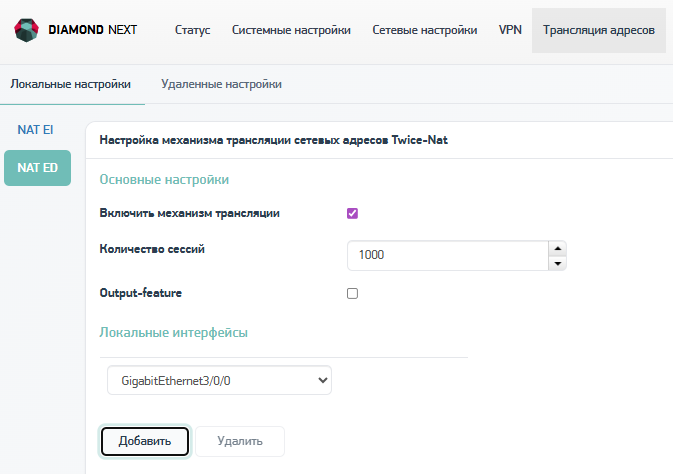This screenshot has width=673, height=474.
Task: Click the Основные настройки section title
Action: [x=164, y=179]
